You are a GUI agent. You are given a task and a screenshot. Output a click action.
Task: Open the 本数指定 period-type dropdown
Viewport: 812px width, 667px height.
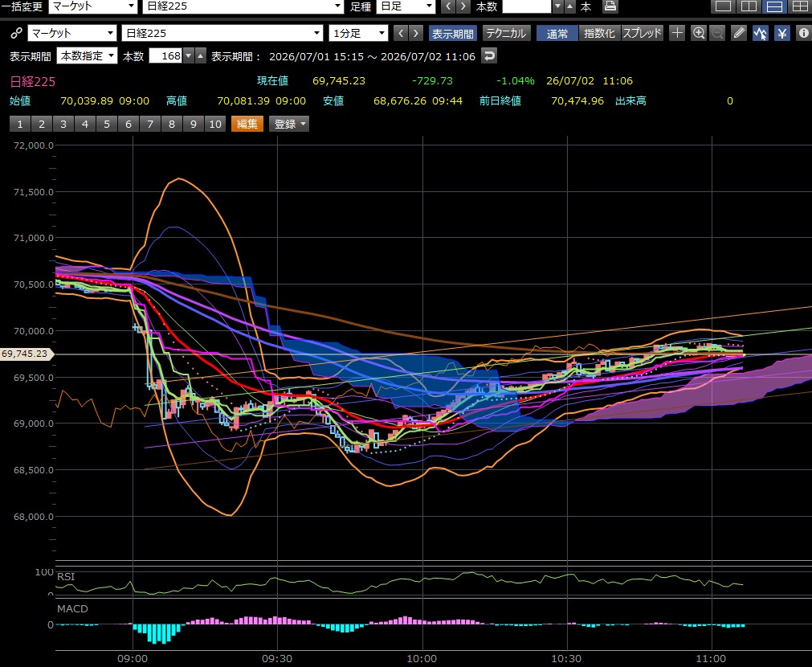click(87, 56)
